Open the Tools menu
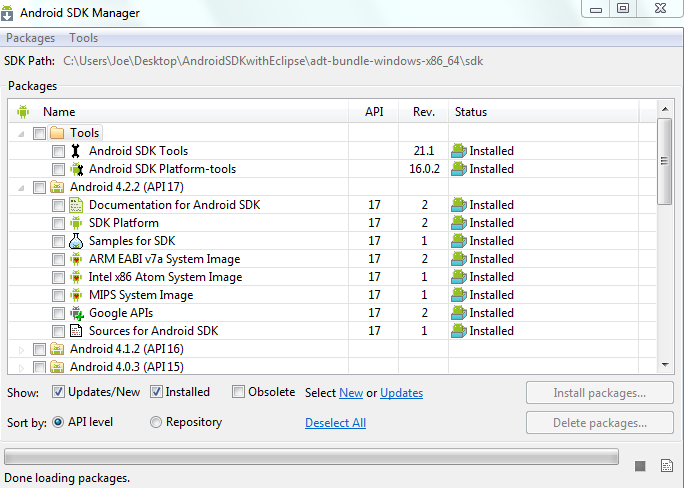This screenshot has height=488, width=684. pyautogui.click(x=84, y=38)
